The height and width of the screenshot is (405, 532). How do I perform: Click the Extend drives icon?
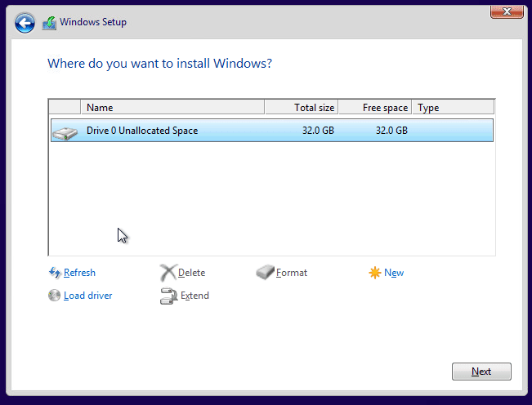[168, 296]
